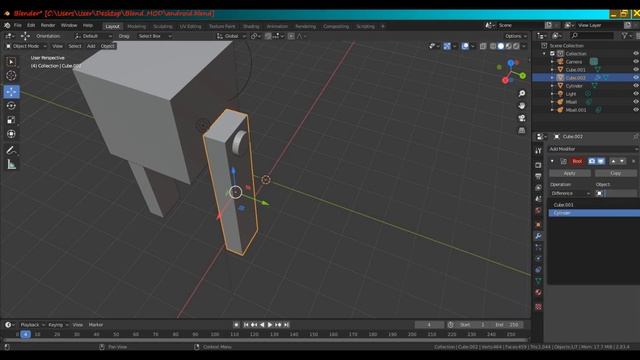
Task: Open viewport Options button
Action: click(516, 36)
